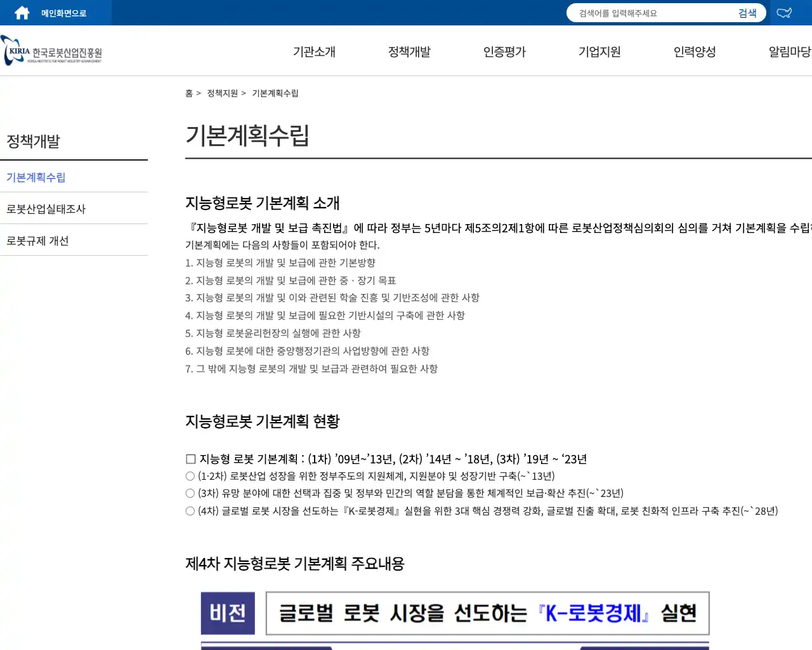The height and width of the screenshot is (650, 812).
Task: Open the 정책지원 breadcrumb link
Action: pos(222,93)
